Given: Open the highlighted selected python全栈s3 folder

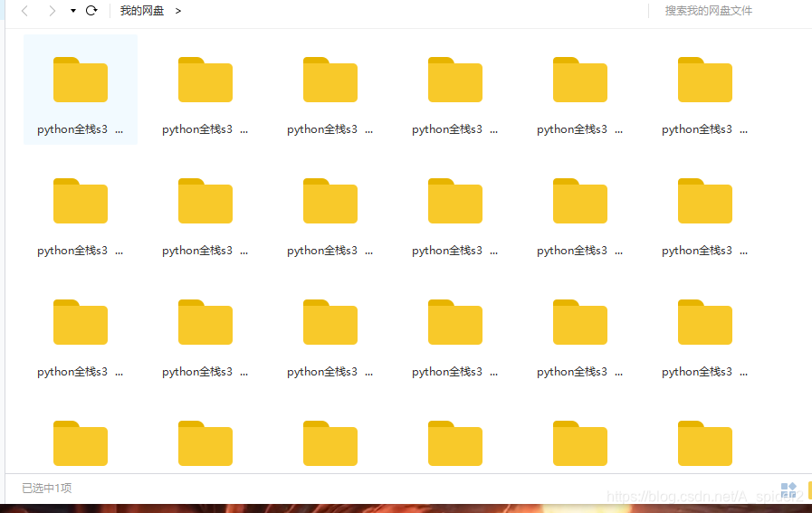Looking at the screenshot, I should [x=81, y=89].
